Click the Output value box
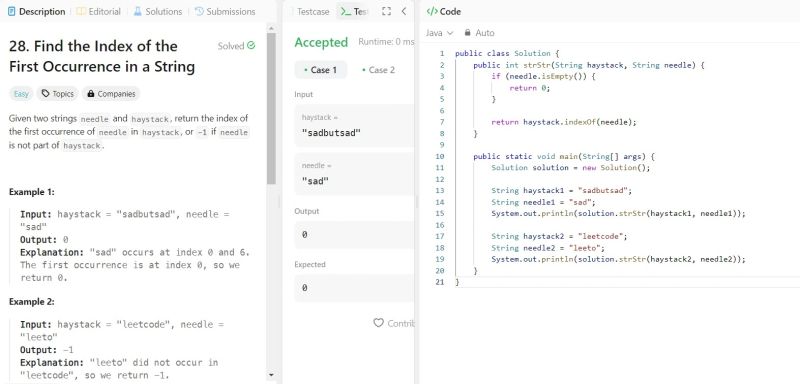This screenshot has height=384, width=800. tap(355, 235)
